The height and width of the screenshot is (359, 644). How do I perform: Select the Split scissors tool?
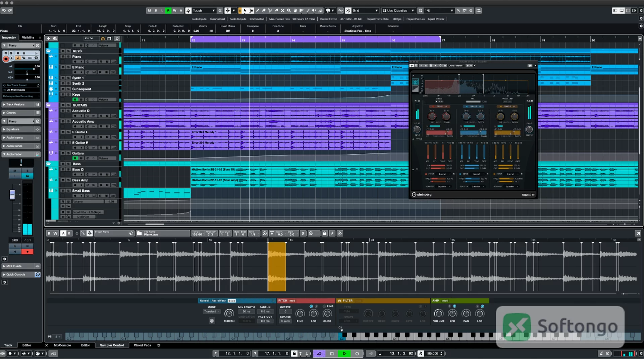click(270, 10)
